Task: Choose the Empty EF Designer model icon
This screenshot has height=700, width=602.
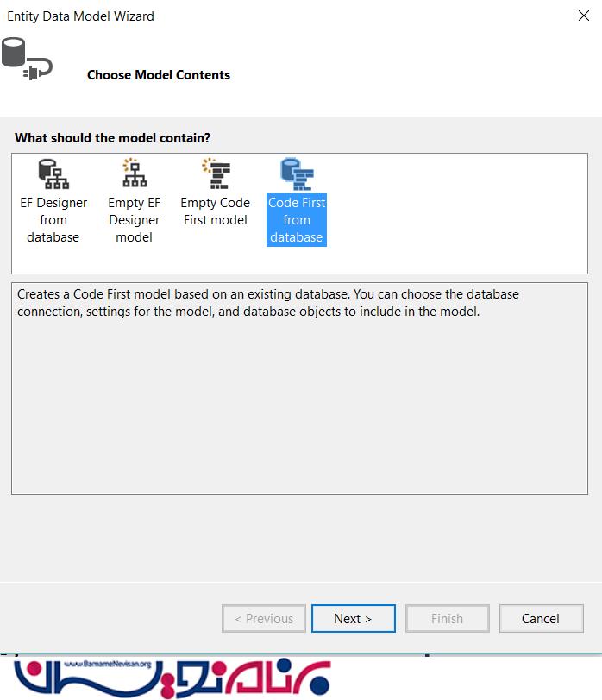Action: click(135, 173)
